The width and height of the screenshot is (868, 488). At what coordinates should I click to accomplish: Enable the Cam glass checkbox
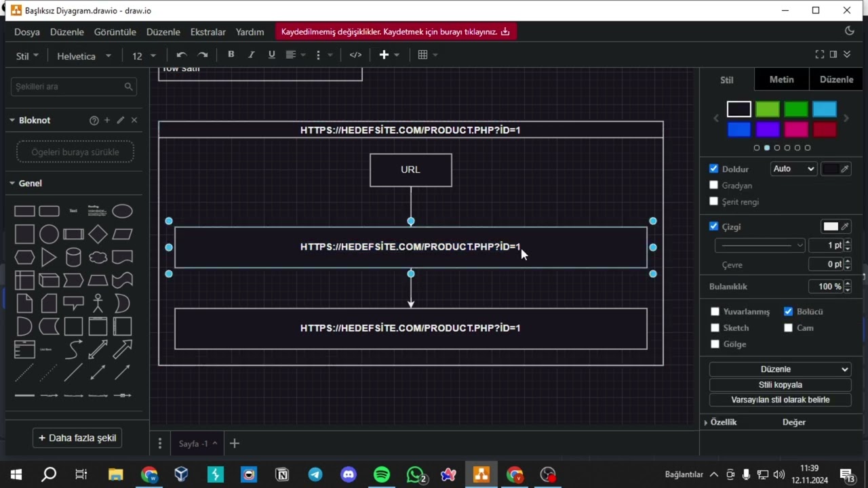click(788, 328)
